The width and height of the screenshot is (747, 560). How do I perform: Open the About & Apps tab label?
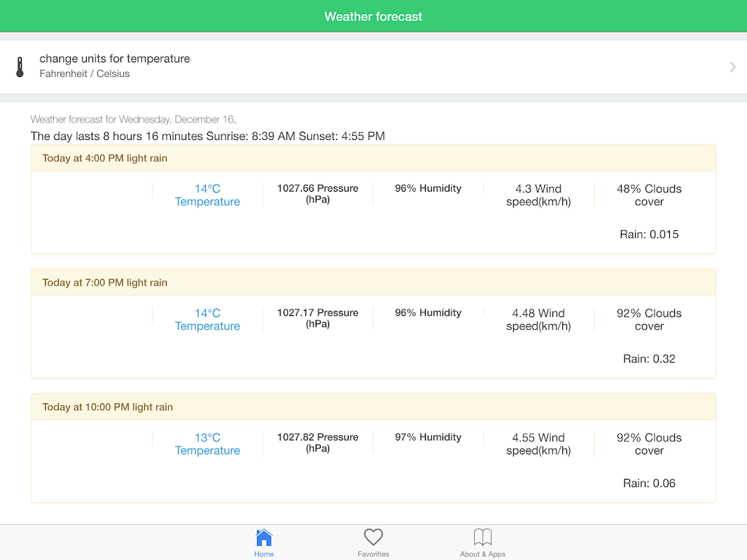[483, 554]
